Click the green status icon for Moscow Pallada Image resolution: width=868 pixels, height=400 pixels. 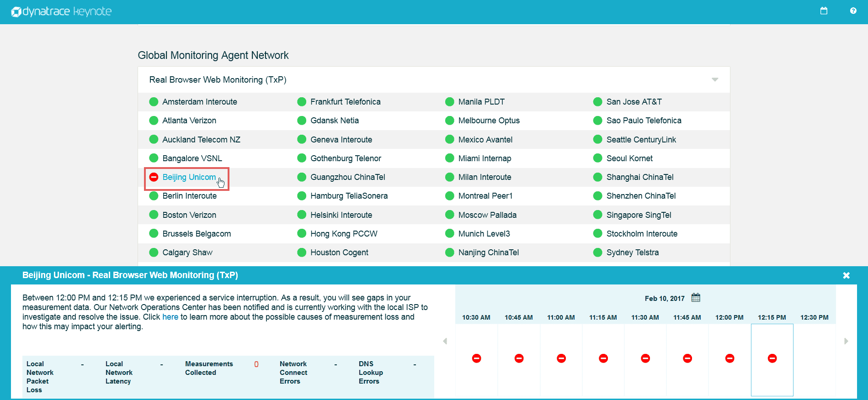point(450,215)
